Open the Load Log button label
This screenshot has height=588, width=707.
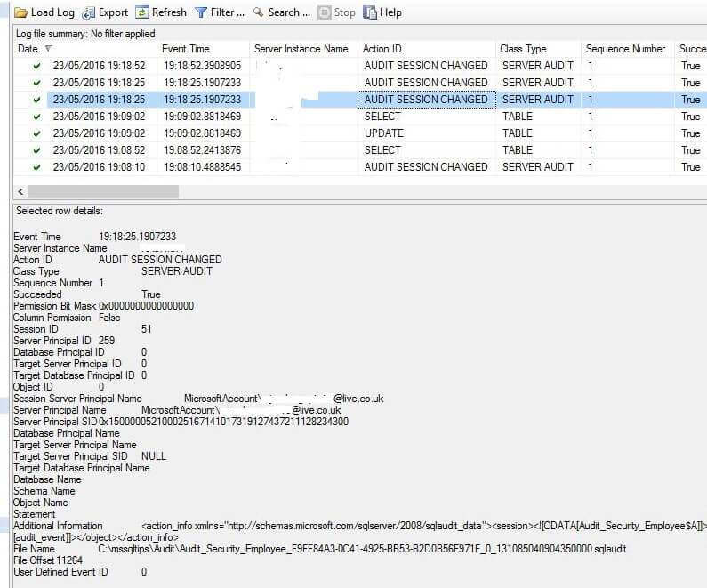tap(52, 12)
